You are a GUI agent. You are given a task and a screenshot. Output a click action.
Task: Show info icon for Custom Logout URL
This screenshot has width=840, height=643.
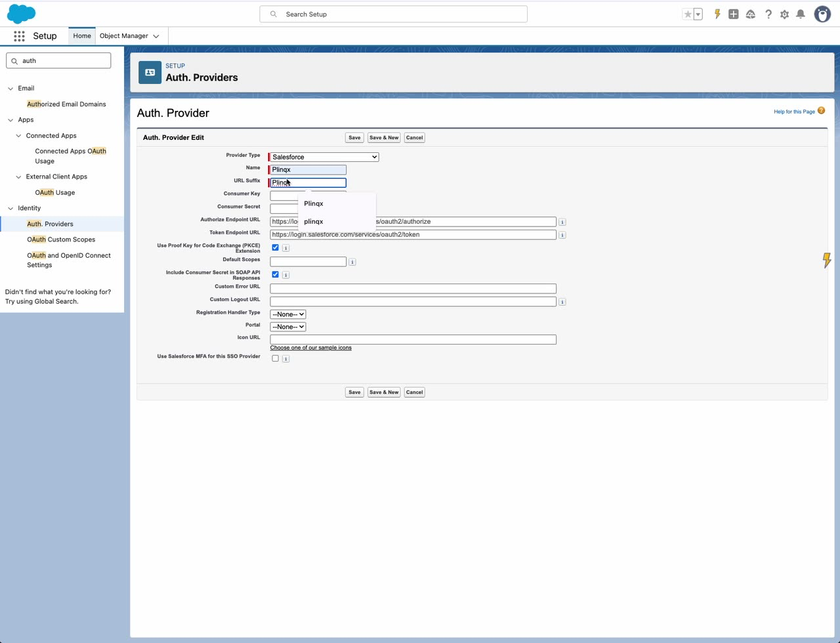(562, 302)
